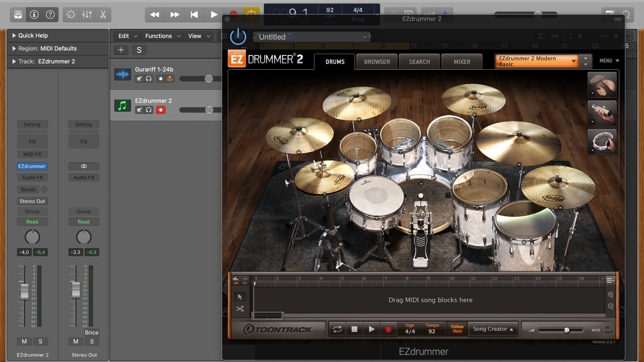Zoom in on the EZdrummer song track

coord(611,295)
